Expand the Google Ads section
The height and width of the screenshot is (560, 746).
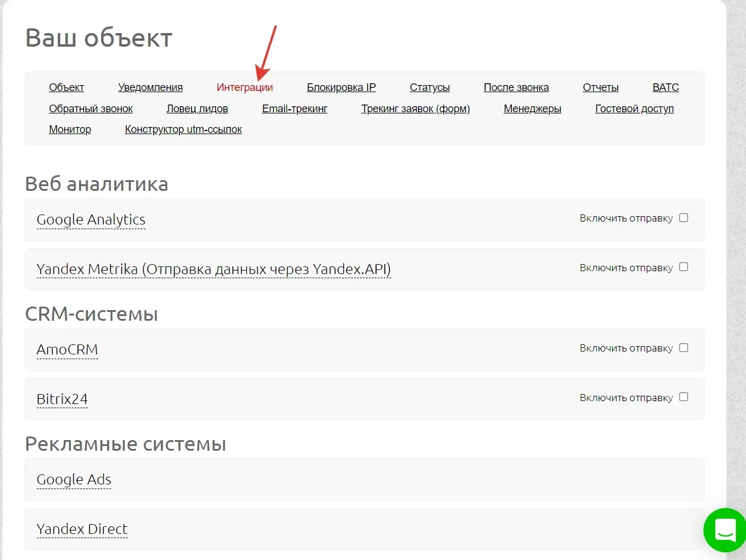(x=74, y=480)
